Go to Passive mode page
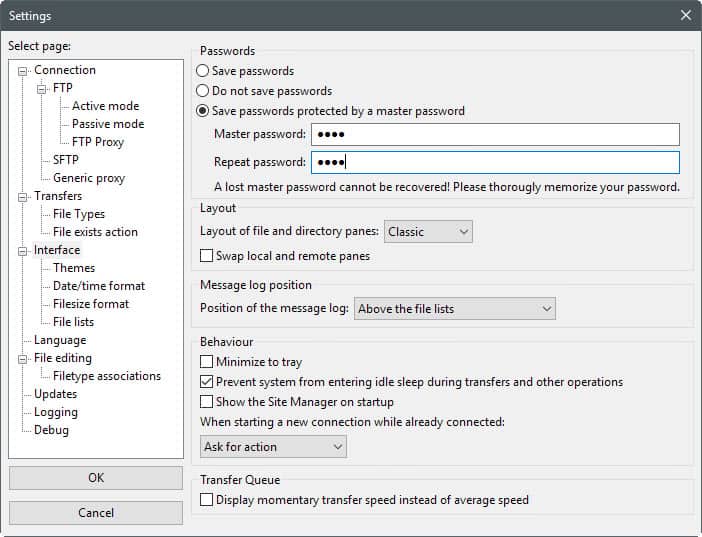 tap(108, 124)
